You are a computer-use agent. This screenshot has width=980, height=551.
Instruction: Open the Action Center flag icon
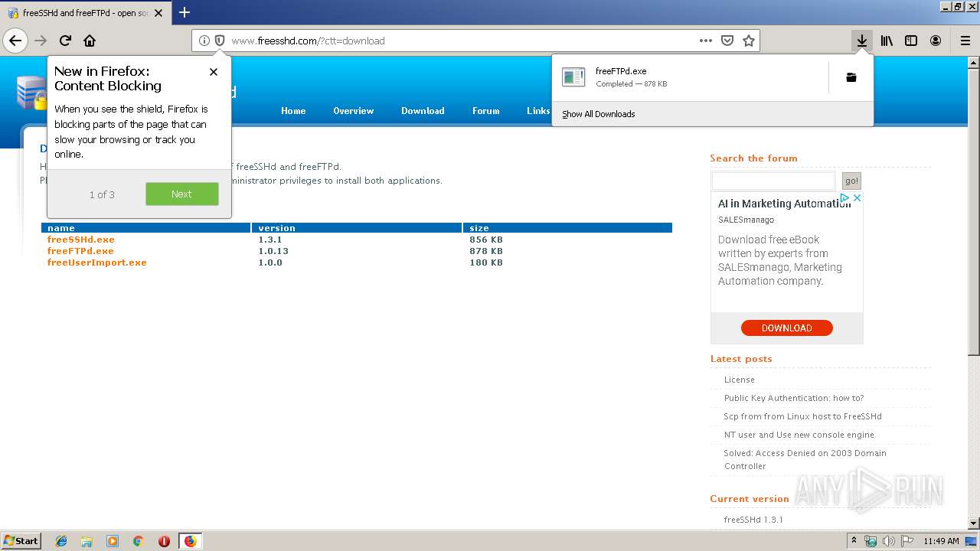click(906, 541)
